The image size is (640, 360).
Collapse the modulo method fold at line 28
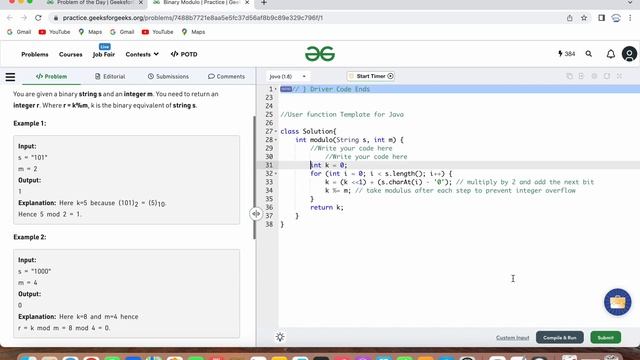(x=276, y=140)
